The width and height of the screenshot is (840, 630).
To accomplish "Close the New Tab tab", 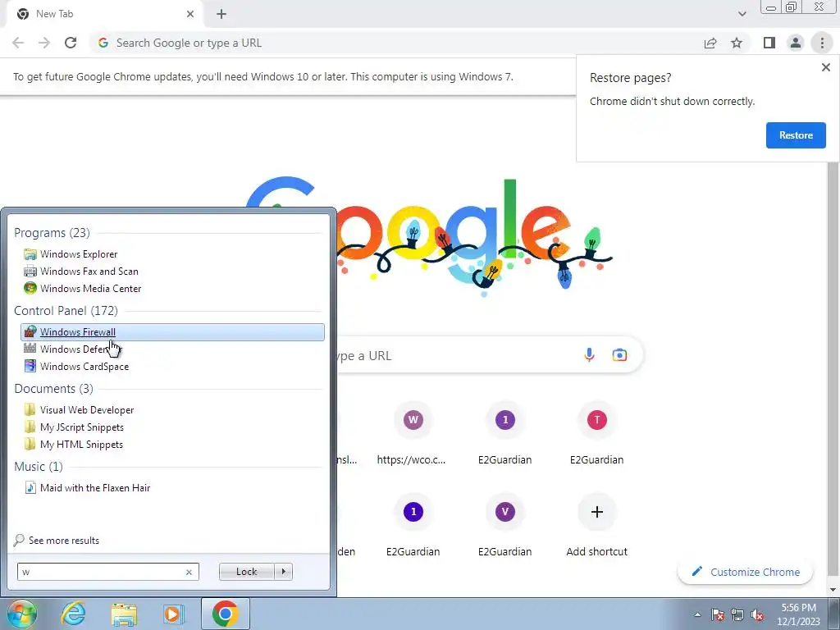I will coord(190,14).
